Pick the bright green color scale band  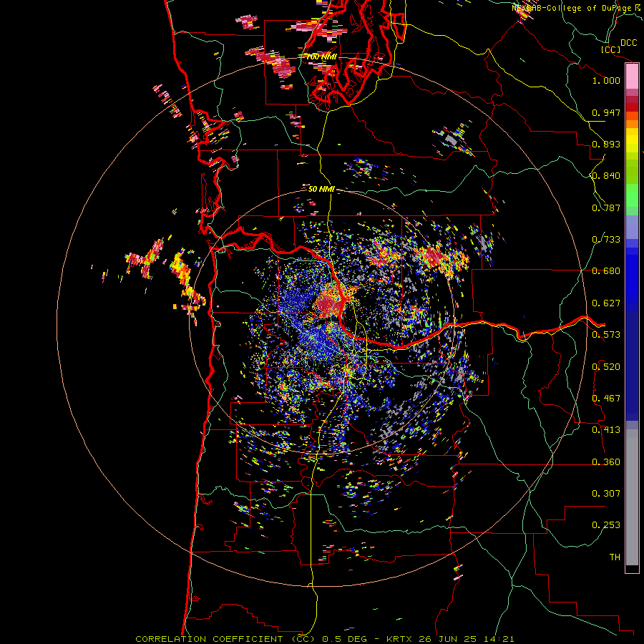[632, 195]
